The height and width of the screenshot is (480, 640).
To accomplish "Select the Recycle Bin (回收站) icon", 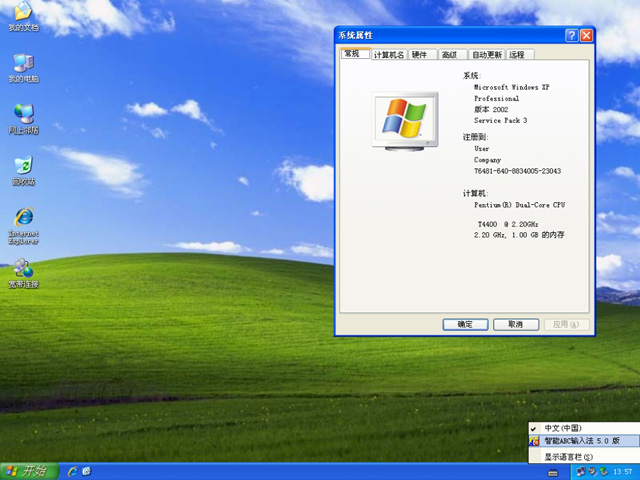I will [x=22, y=167].
